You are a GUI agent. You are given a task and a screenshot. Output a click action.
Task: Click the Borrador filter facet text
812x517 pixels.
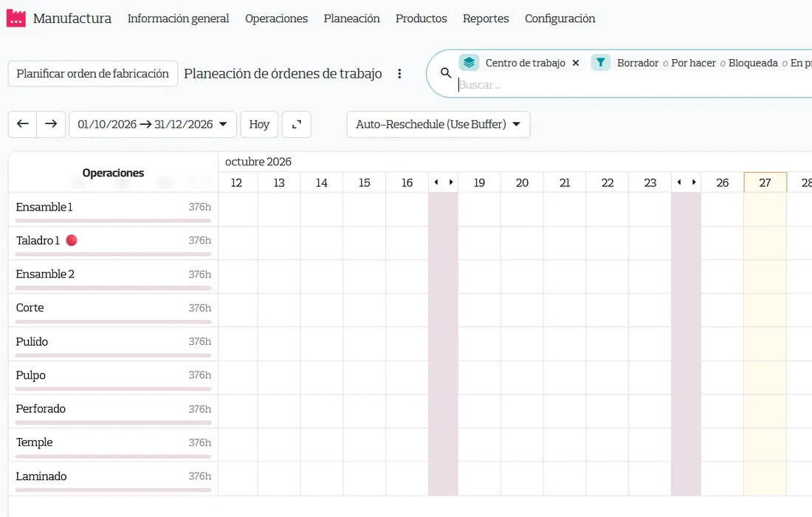click(x=638, y=63)
